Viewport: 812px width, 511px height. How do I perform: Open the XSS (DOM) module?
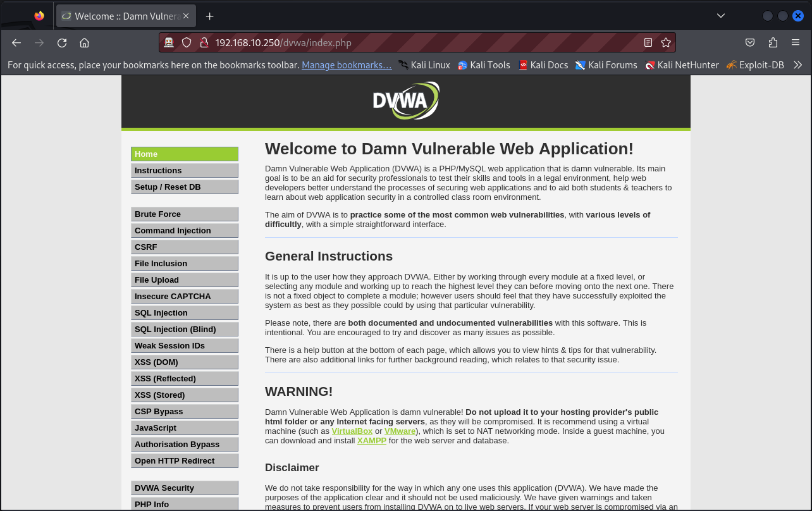(x=185, y=362)
